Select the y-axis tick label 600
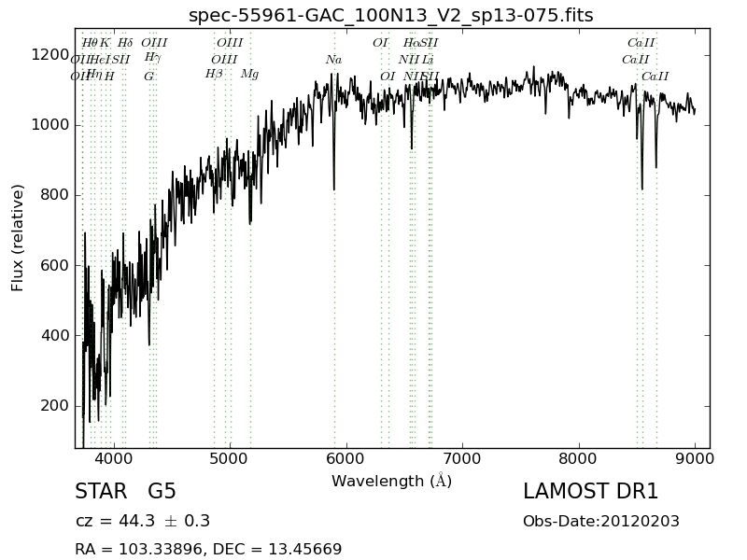Viewport: 747px width, 560px height. point(55,266)
